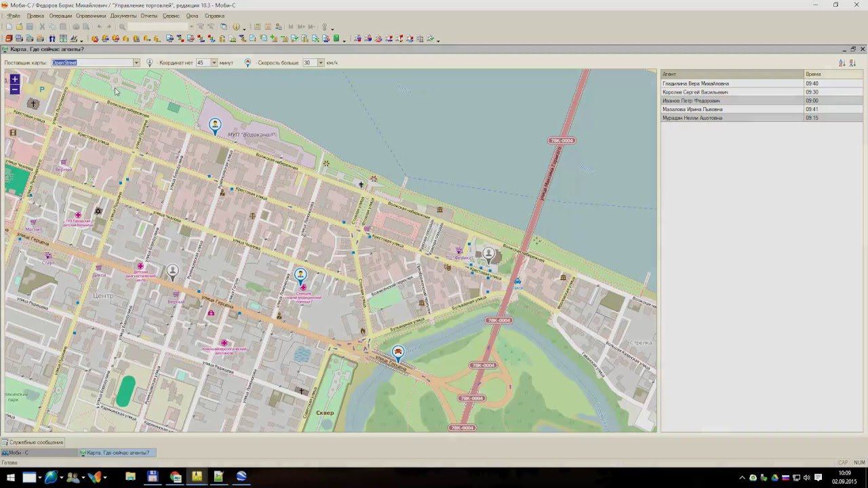
Task: Click the 45 minutes value field
Action: click(x=203, y=62)
